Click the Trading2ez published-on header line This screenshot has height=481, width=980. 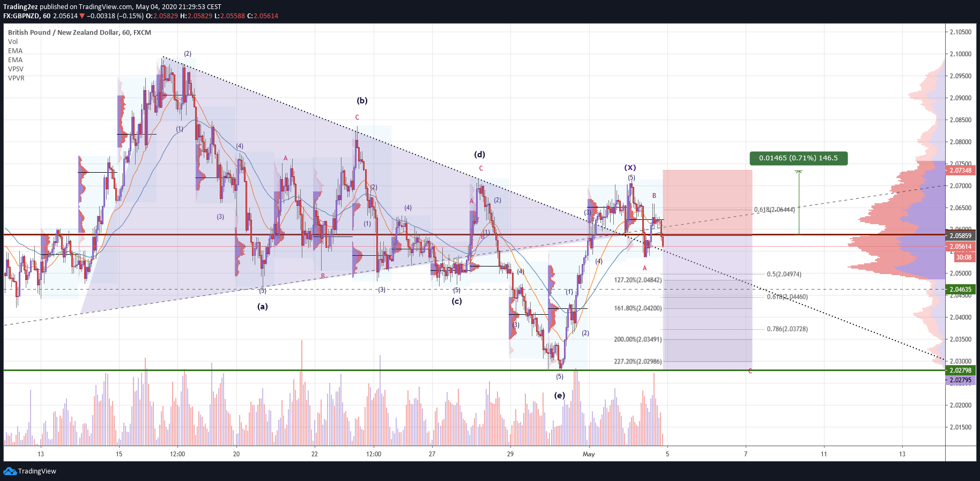pyautogui.click(x=112, y=7)
